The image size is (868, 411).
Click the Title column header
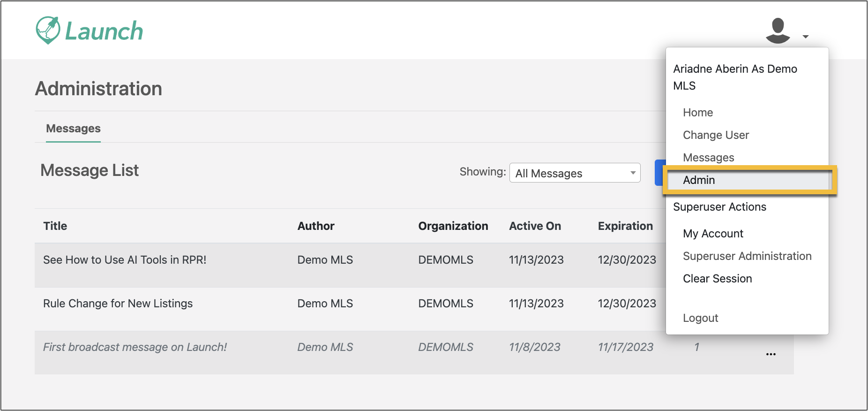[55, 226]
